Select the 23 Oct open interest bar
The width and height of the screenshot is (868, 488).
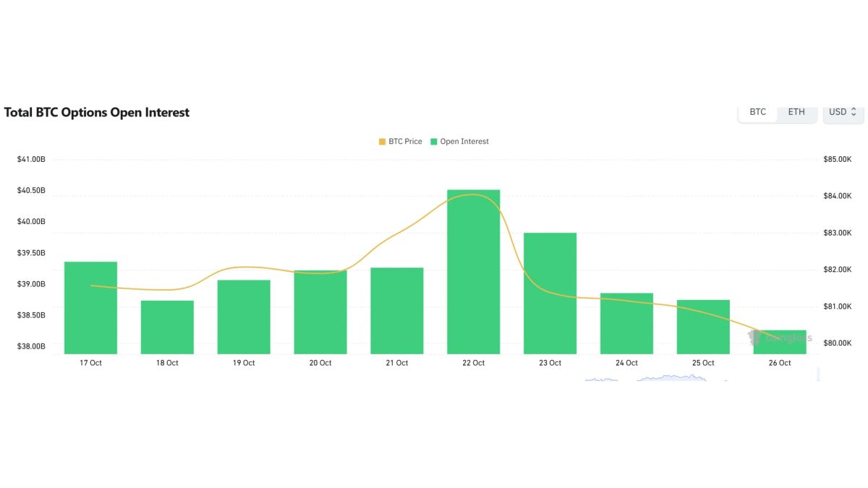550,293
